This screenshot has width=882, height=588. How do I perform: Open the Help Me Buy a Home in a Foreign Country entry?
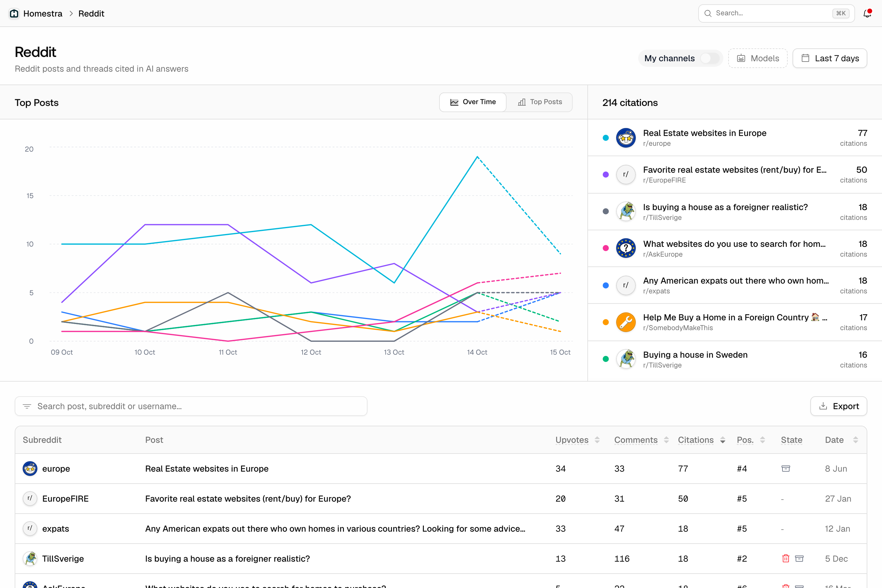(x=735, y=322)
